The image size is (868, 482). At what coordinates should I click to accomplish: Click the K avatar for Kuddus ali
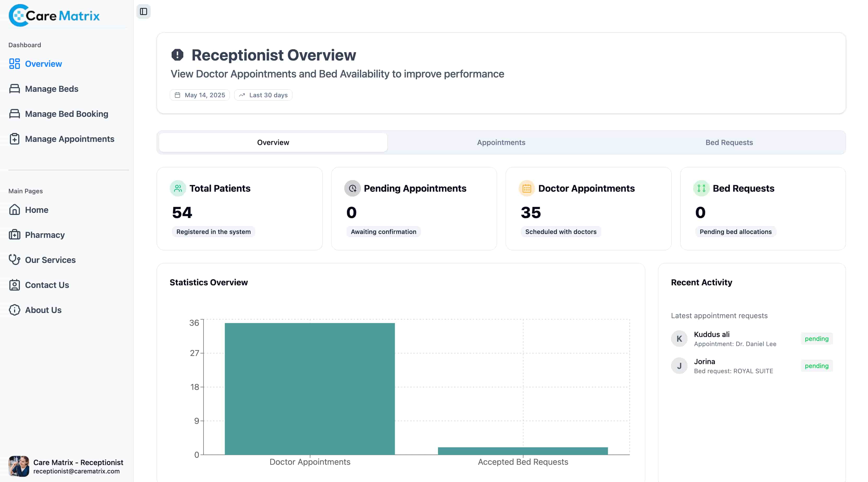coord(679,339)
